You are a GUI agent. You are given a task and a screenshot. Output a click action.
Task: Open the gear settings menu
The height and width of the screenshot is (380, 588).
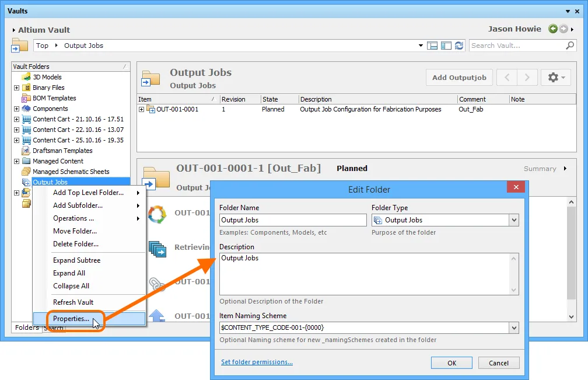pyautogui.click(x=556, y=78)
